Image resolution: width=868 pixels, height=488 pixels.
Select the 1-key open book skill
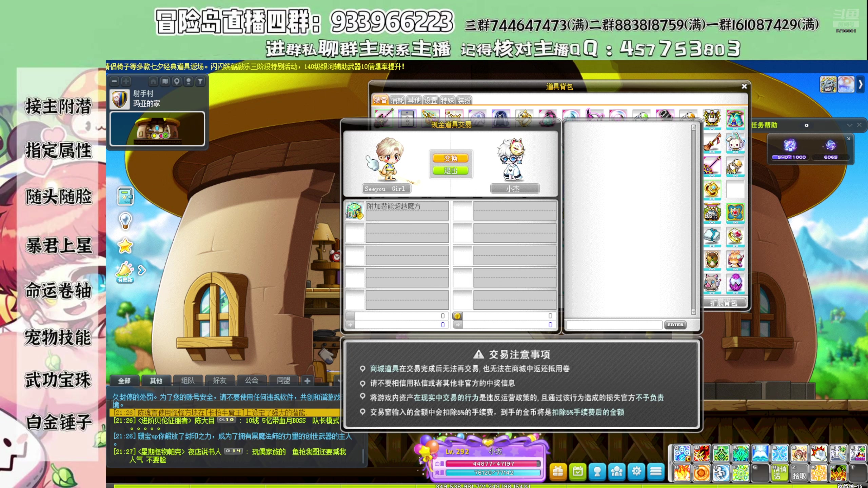(761, 454)
